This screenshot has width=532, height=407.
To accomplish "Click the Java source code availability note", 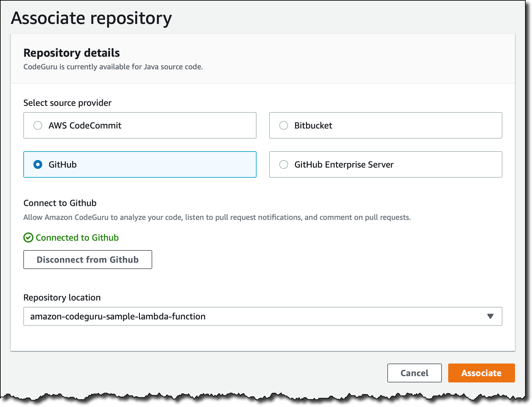I will click(113, 67).
